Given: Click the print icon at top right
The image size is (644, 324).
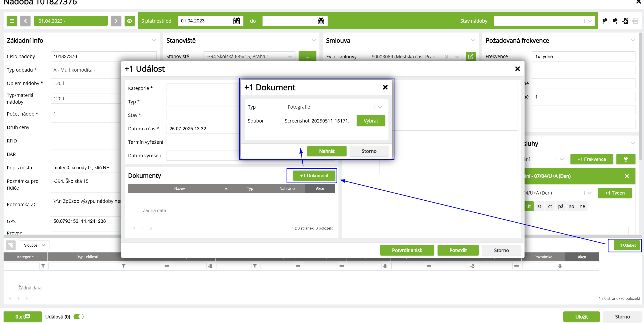Looking at the screenshot, I should [635, 21].
